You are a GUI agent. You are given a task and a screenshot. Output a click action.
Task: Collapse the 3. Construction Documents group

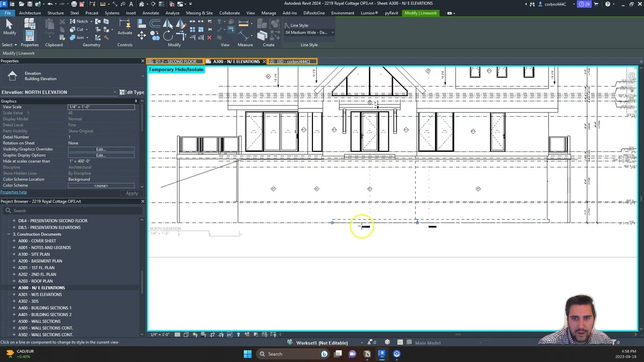[9, 234]
